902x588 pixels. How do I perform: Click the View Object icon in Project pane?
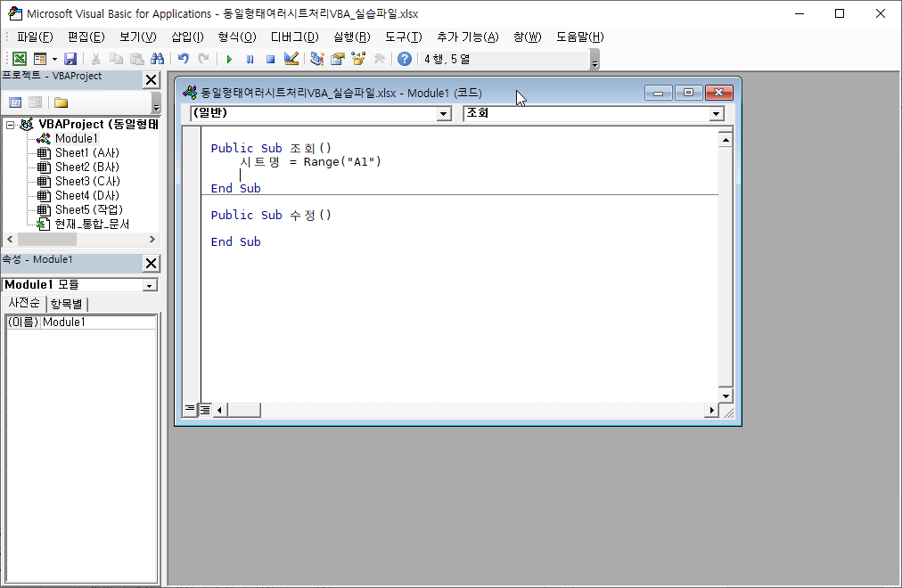tap(35, 102)
